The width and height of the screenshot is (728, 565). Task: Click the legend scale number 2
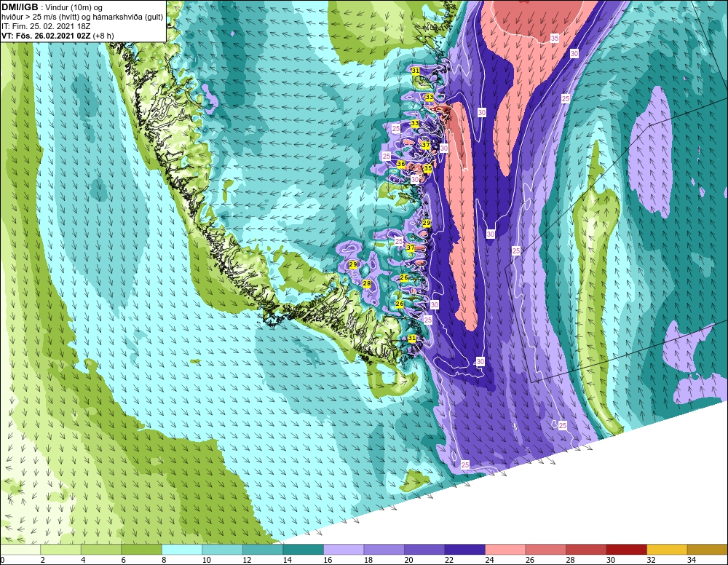coord(43,560)
